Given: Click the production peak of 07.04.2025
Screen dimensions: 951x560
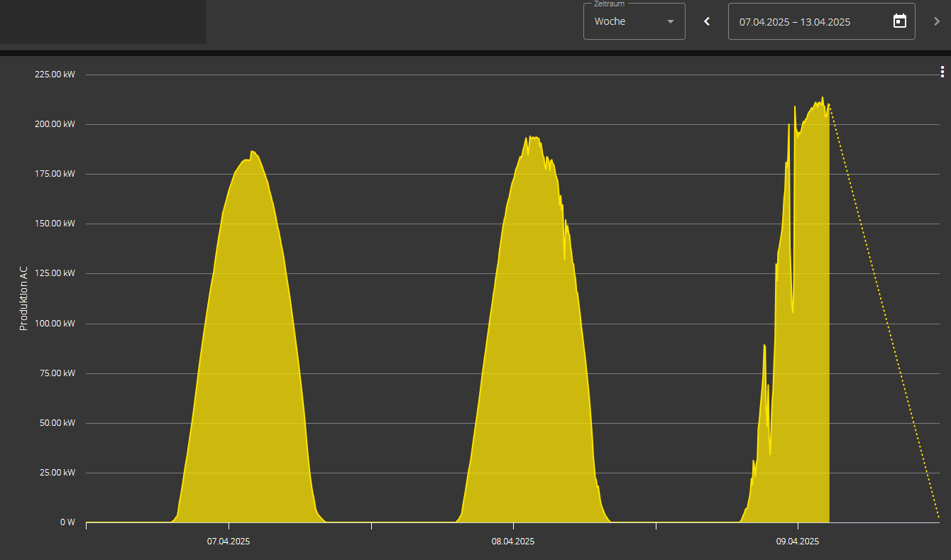Looking at the screenshot, I should 253,152.
